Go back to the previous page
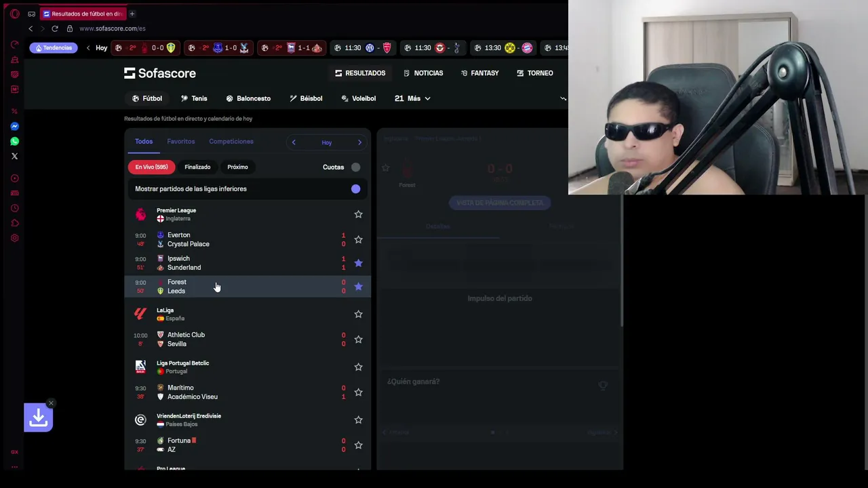Screen dimensions: 868x488 (x=31, y=28)
